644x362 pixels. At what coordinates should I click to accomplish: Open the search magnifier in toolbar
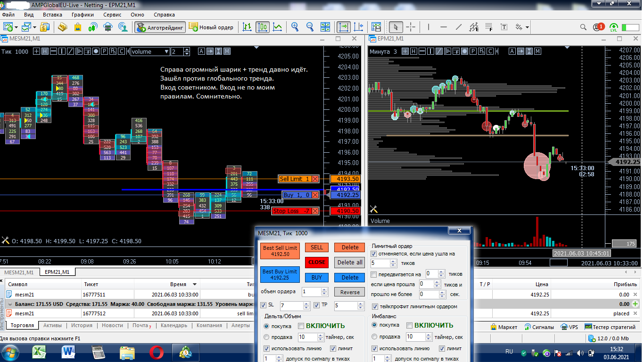(584, 27)
